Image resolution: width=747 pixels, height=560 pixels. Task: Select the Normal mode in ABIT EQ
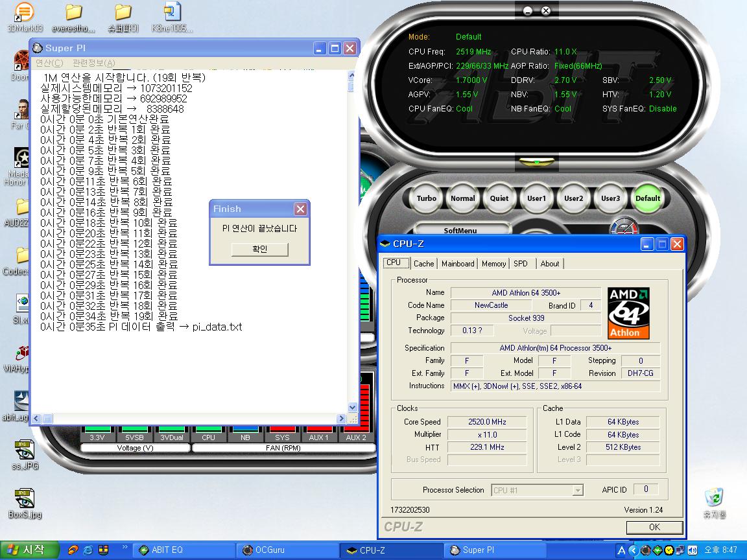(462, 198)
